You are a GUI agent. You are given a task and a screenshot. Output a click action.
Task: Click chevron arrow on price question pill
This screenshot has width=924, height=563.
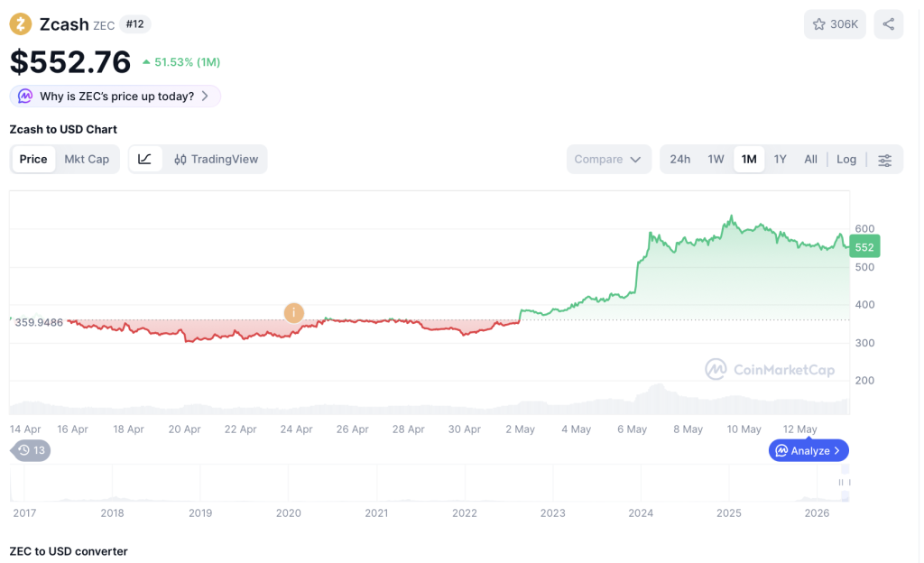(x=205, y=96)
